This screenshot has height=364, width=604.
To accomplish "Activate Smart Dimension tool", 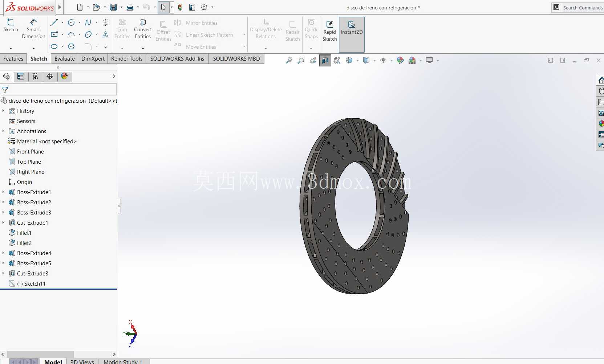I will pyautogui.click(x=33, y=29).
